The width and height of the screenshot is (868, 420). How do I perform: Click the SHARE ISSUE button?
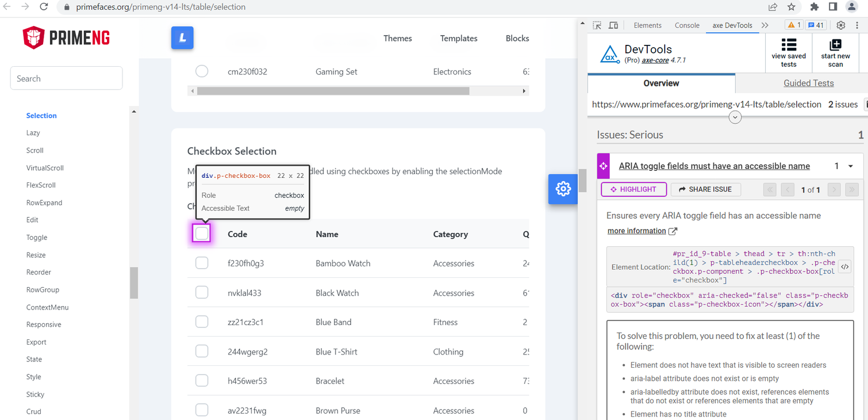tap(705, 189)
